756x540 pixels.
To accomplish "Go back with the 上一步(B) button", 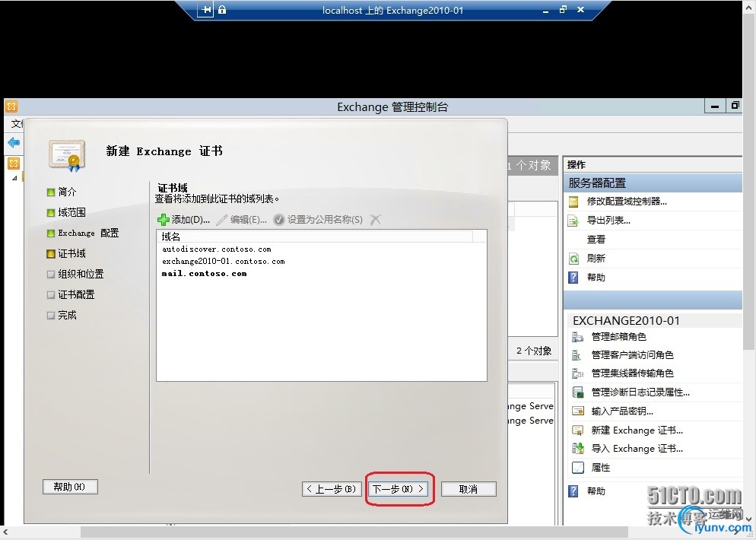I will pos(332,489).
